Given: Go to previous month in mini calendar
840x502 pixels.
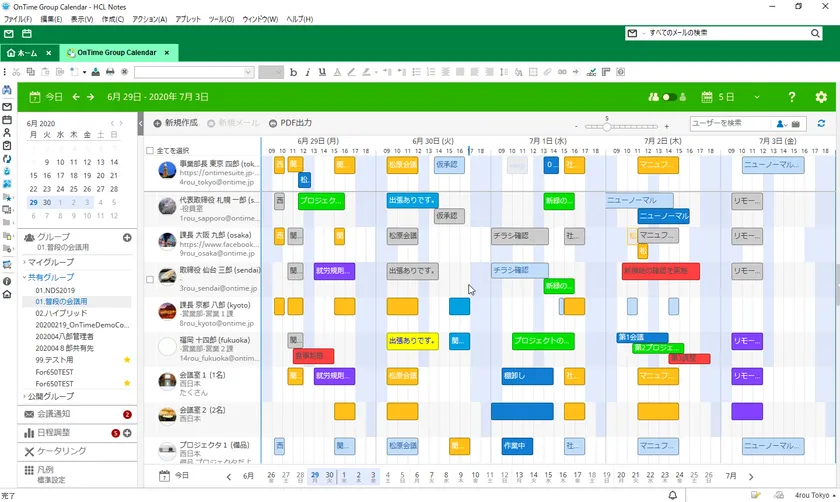Looking at the screenshot, I should 112,123.
